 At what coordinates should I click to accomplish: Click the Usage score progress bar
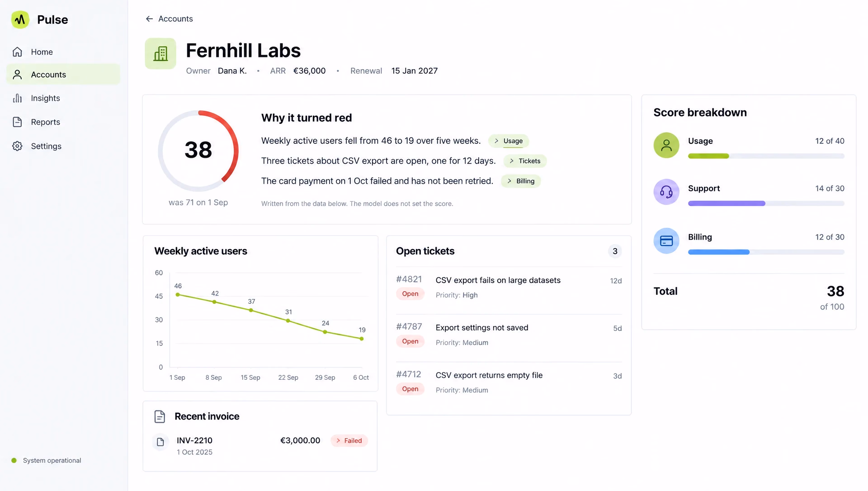(766, 156)
